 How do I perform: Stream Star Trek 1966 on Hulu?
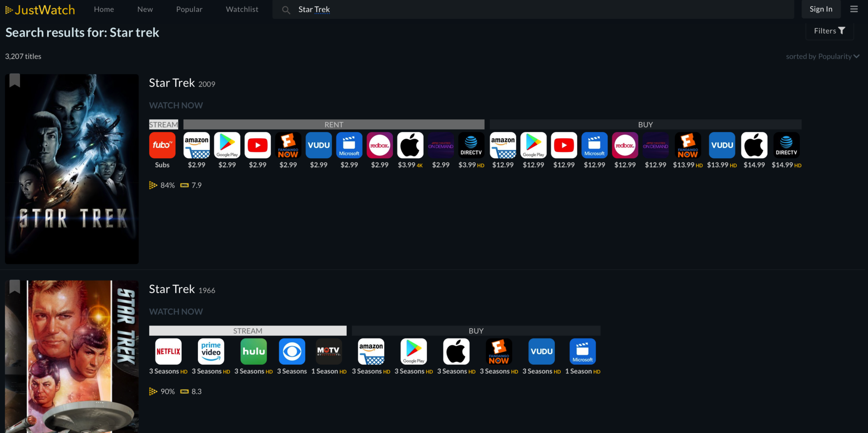(x=254, y=351)
